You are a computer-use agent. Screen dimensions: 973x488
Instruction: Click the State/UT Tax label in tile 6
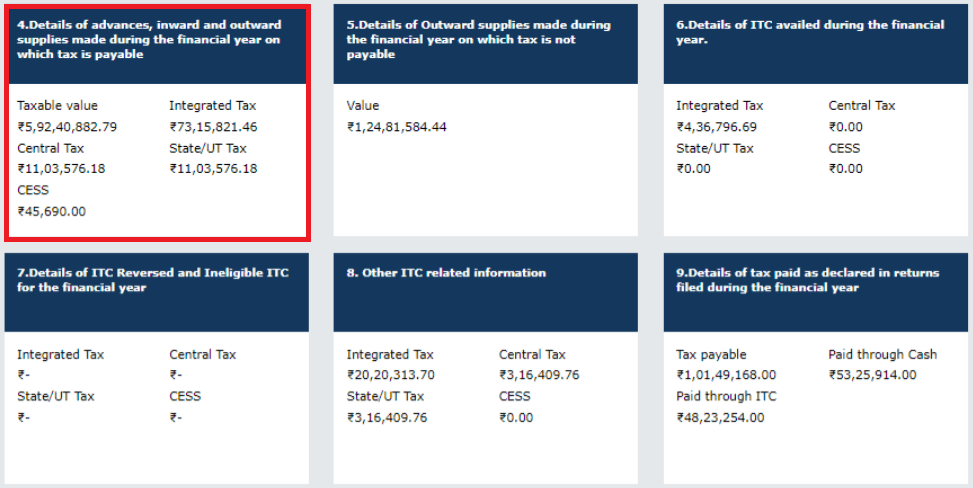click(x=715, y=148)
